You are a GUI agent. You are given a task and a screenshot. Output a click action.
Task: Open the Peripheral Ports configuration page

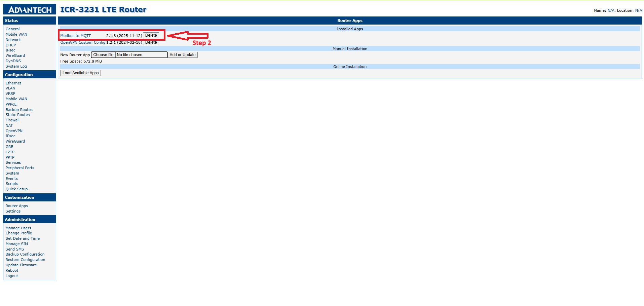pyautogui.click(x=20, y=168)
